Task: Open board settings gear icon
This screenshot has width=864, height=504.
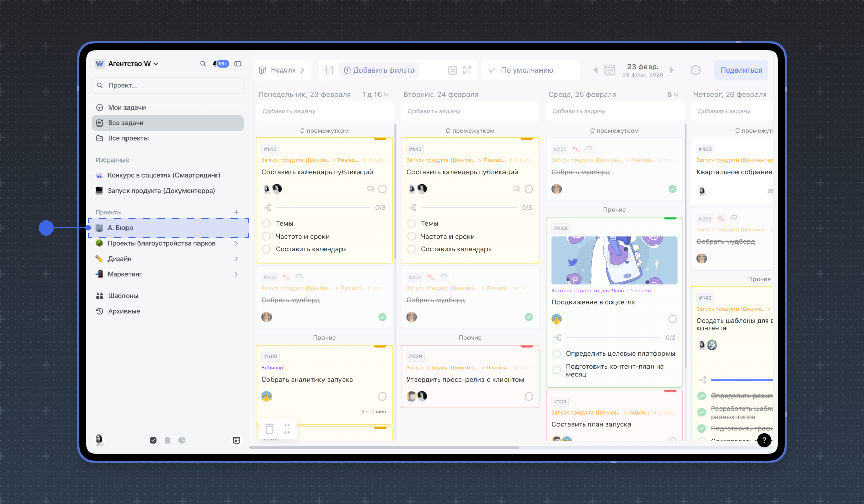Action: (695, 70)
